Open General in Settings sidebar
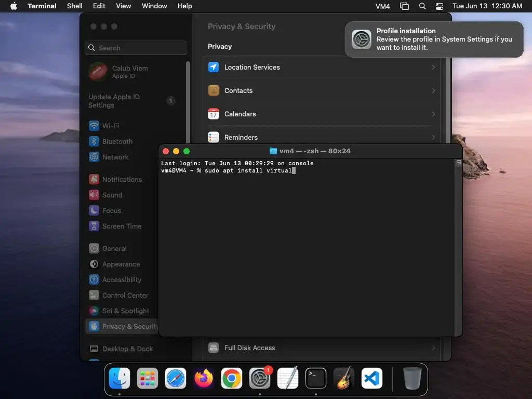The width and height of the screenshot is (532, 399). 114,248
